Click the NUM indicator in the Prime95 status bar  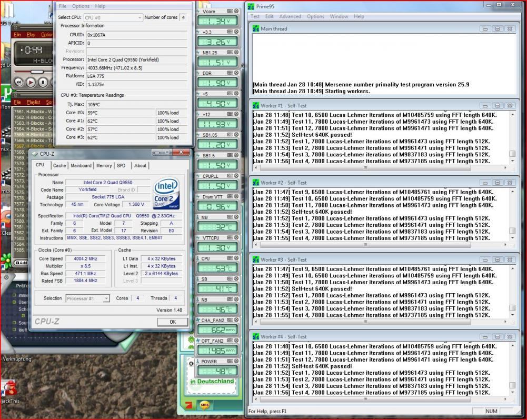[x=491, y=411]
